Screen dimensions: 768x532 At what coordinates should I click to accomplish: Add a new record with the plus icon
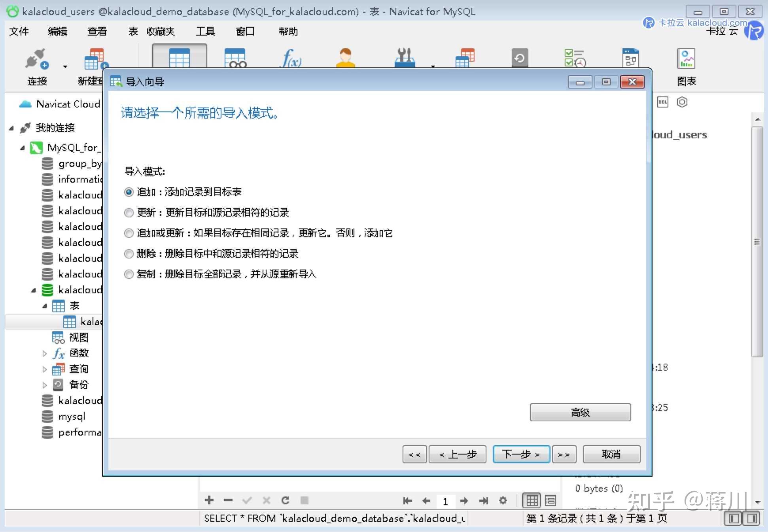click(209, 500)
